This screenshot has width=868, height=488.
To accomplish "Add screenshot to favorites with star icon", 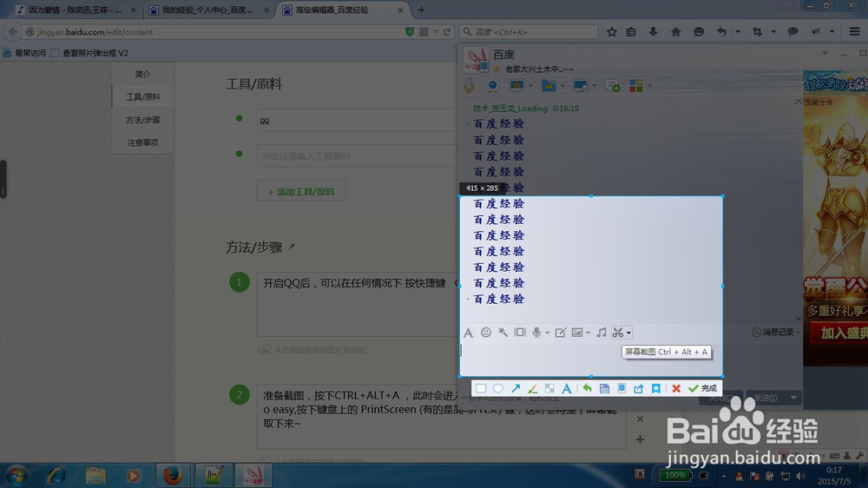I will pos(655,388).
